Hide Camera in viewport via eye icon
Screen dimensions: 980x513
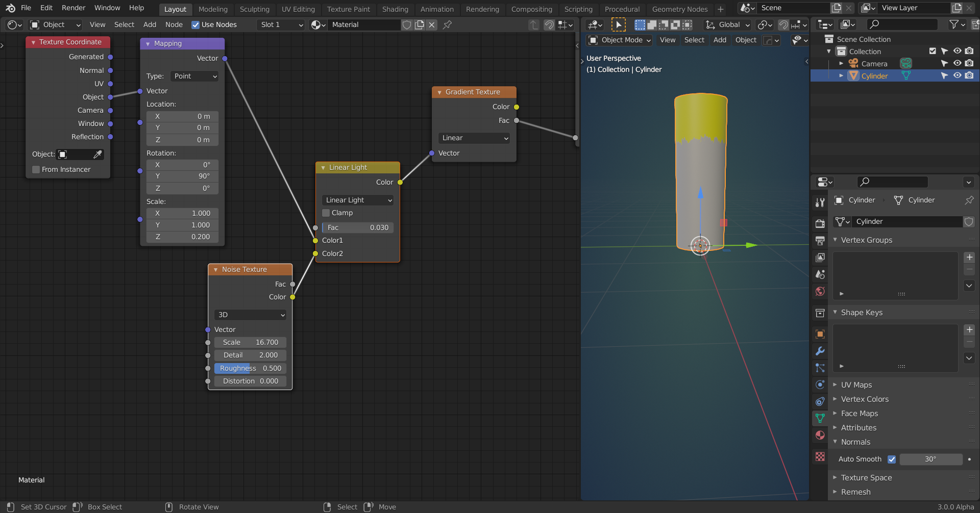[957, 63]
